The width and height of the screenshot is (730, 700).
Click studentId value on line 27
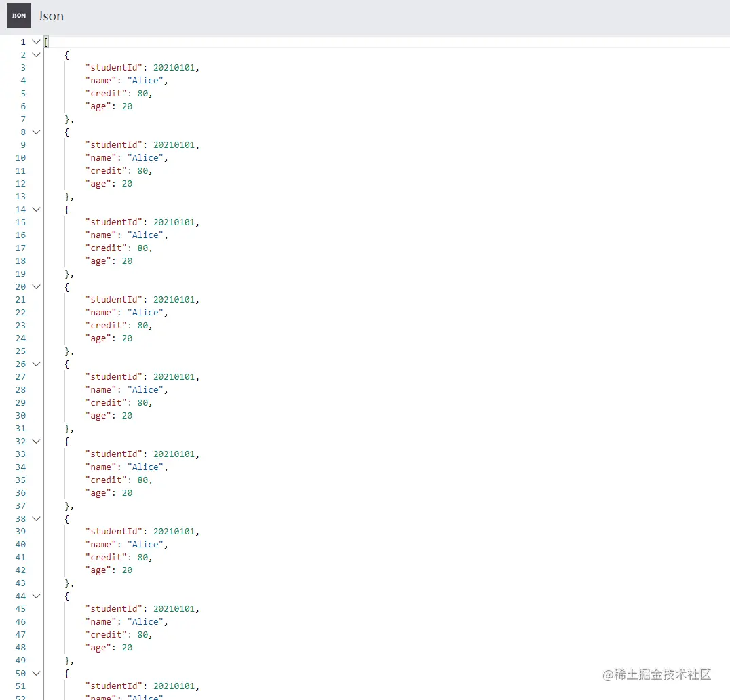174,376
